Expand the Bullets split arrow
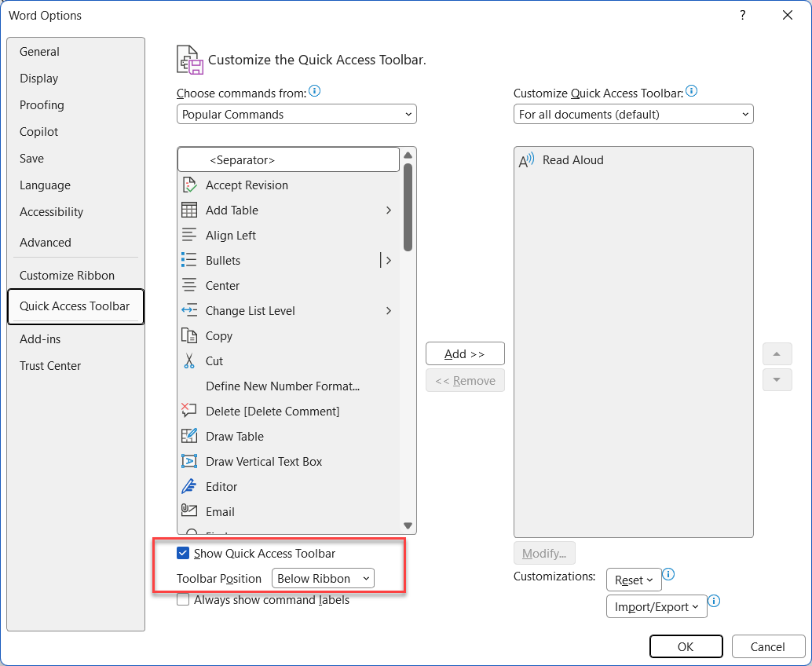The width and height of the screenshot is (812, 666). pyautogui.click(x=389, y=260)
